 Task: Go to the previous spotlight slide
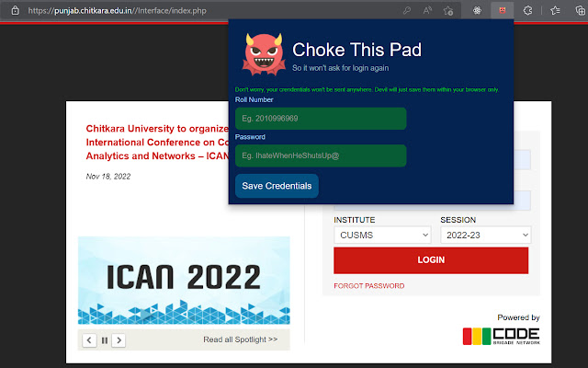pyautogui.click(x=89, y=340)
